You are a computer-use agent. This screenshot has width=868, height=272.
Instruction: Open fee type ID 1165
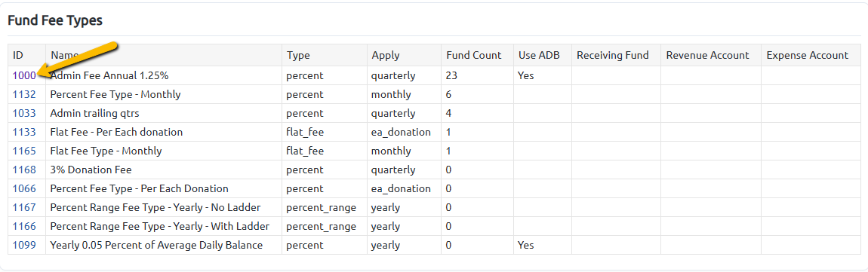pyautogui.click(x=24, y=151)
